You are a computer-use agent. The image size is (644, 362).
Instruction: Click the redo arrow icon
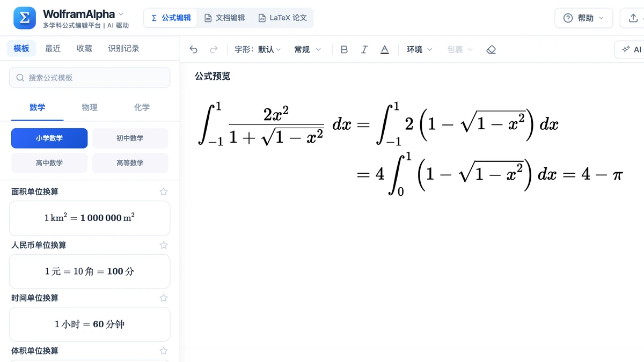pos(214,49)
